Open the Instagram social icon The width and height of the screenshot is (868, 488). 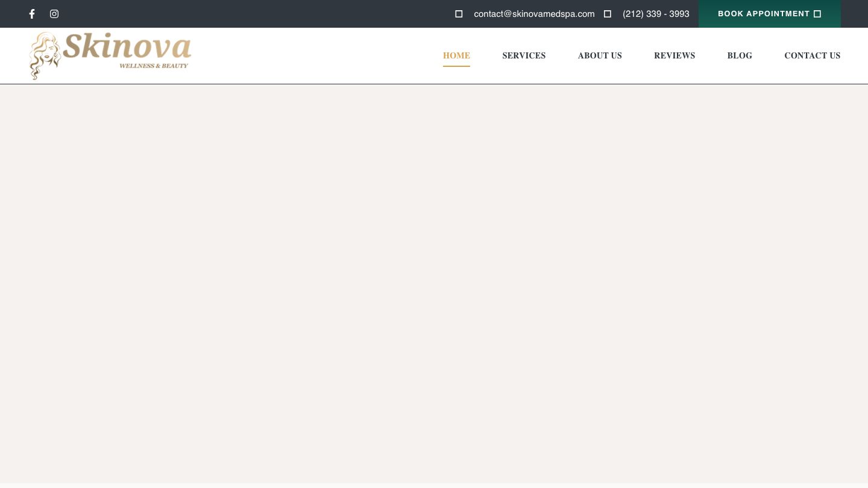(x=54, y=14)
